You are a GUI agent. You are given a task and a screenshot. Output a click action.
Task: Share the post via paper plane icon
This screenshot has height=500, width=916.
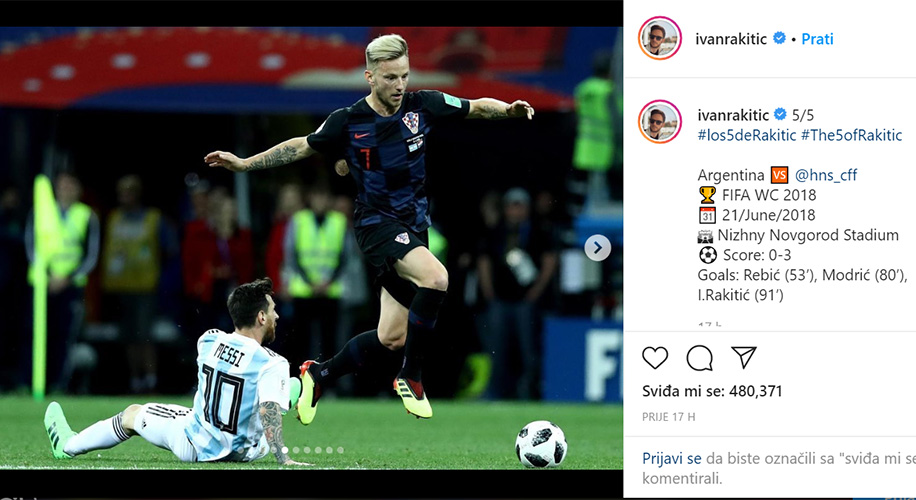pos(744,357)
